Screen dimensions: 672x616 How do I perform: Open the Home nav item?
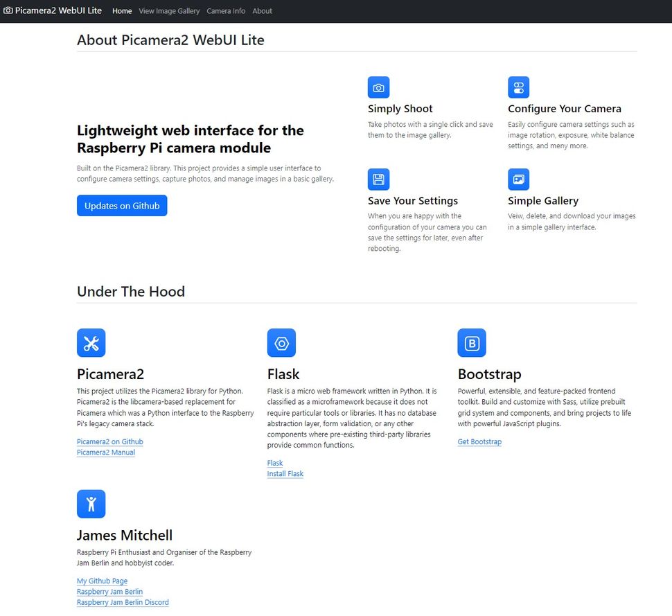[122, 11]
